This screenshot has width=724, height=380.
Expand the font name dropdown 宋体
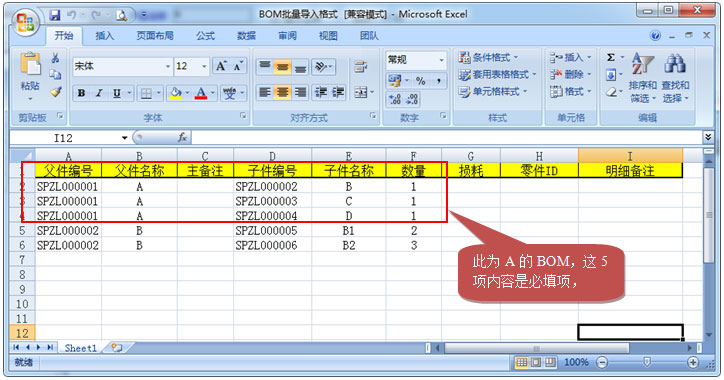[168, 66]
